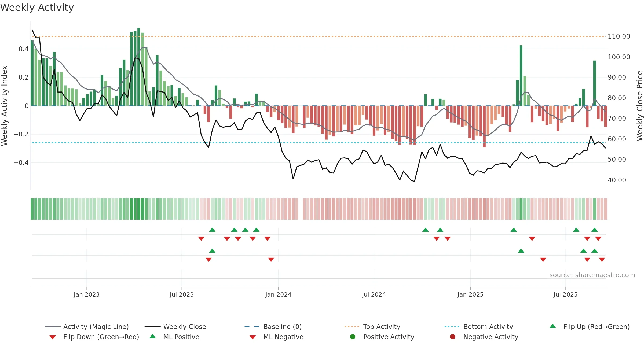Click the source: sharemaestro.com text

pos(592,275)
